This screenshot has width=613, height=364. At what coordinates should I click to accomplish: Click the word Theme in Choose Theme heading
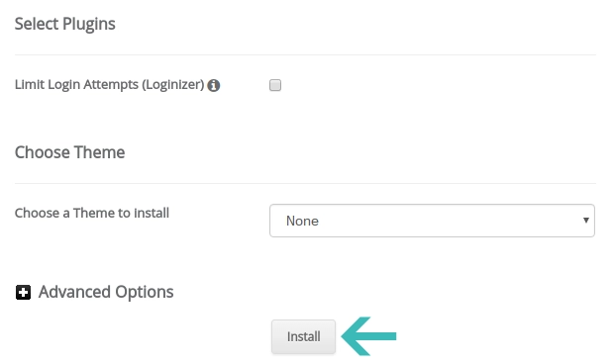pos(99,152)
